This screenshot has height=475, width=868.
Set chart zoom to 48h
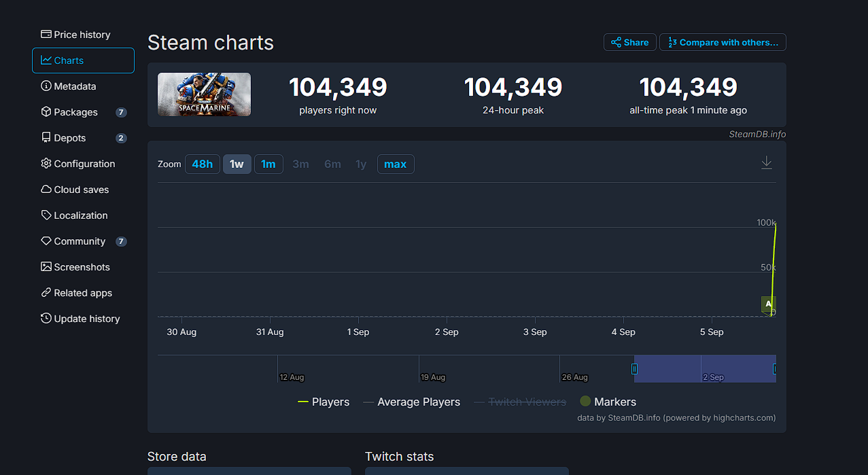click(x=203, y=164)
